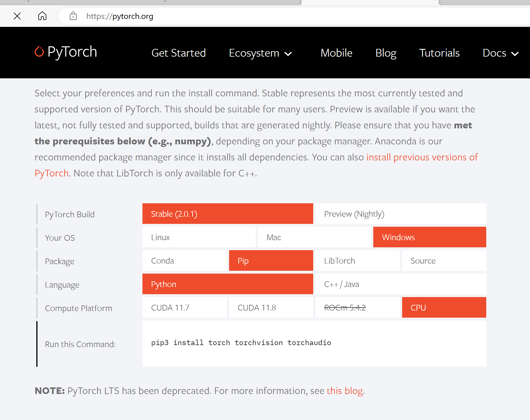Switch language to C++ / Java
This screenshot has width=530, height=420.
pyautogui.click(x=400, y=284)
